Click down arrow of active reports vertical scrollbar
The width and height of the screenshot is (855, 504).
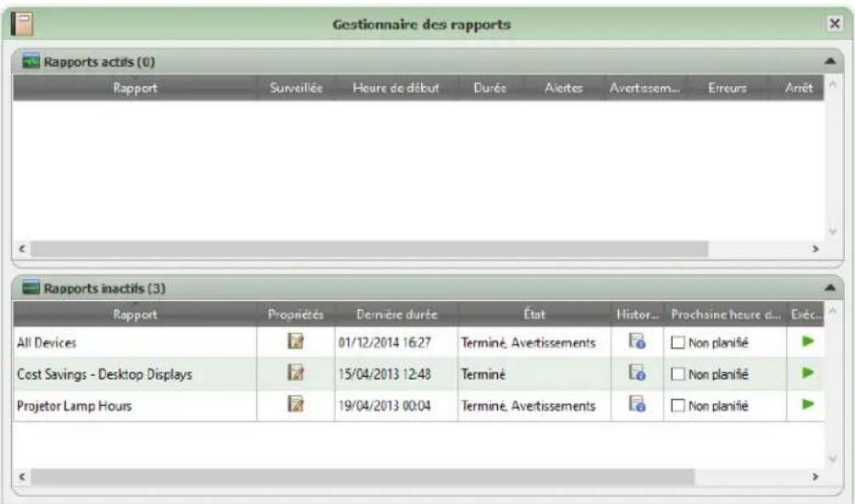[x=833, y=232]
